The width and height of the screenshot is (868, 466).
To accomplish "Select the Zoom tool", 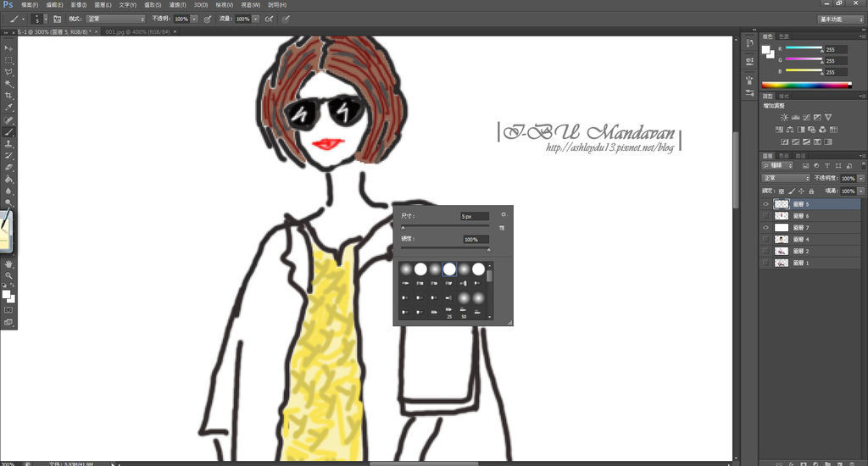I will [8, 275].
